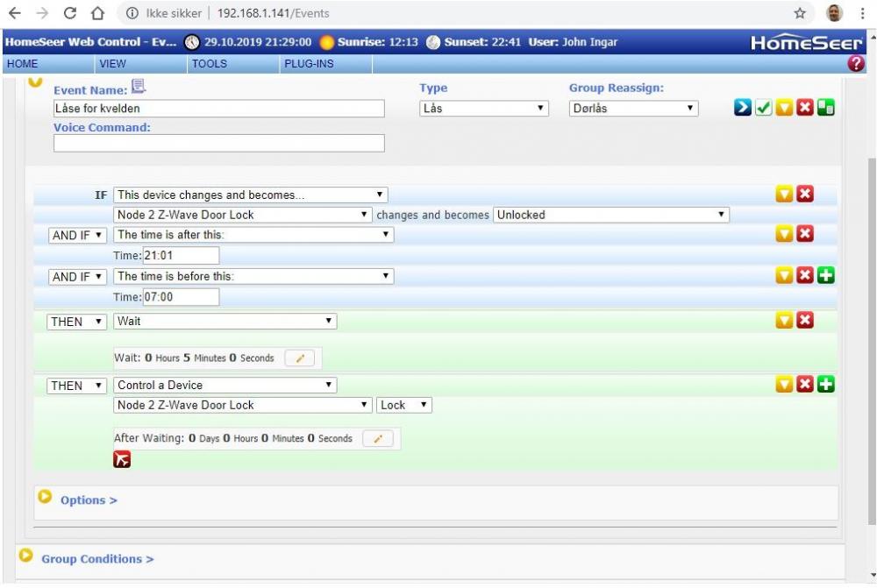877x588 pixels.
Task: Open the Group Reassign dropdown showing Dørlås
Action: [633, 109]
